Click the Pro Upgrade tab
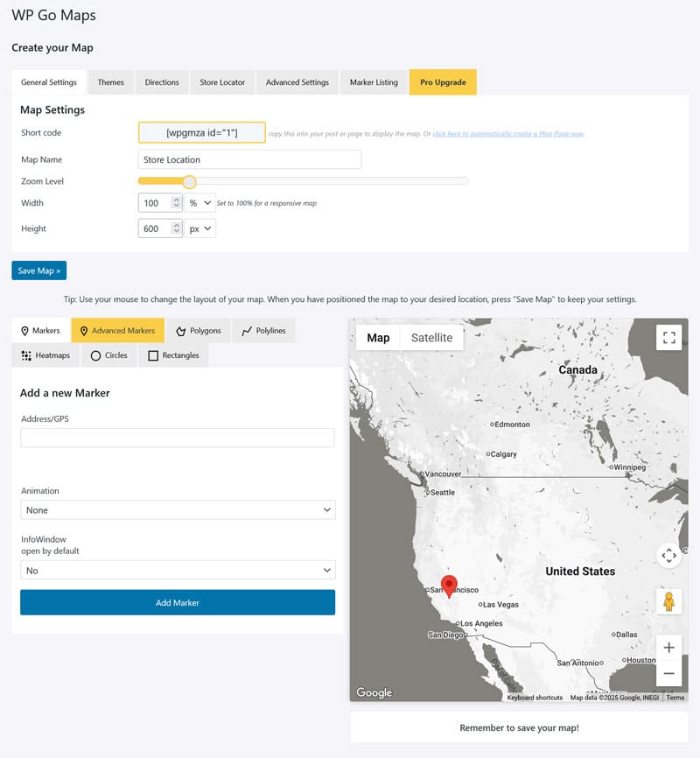Image resolution: width=700 pixels, height=758 pixels. coord(443,82)
